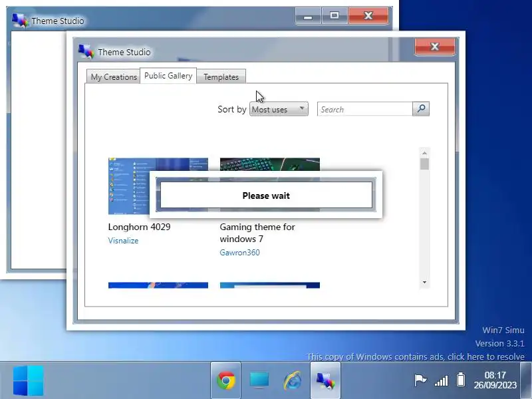Maximize the back Theme Studio window
The image size is (532, 399).
pos(334,16)
